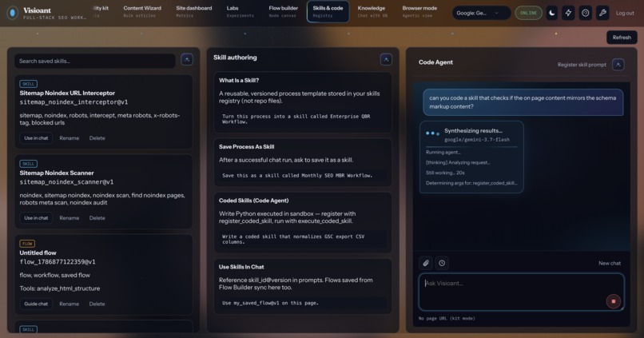Click the normalizes GSC export CSV example prompt
The width and height of the screenshot is (644, 338).
click(303, 240)
